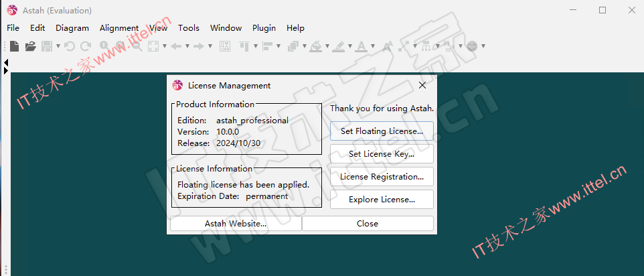Open the dropdown arrow beside Fit in Window
Screen dimensions: 644x276
point(165,46)
